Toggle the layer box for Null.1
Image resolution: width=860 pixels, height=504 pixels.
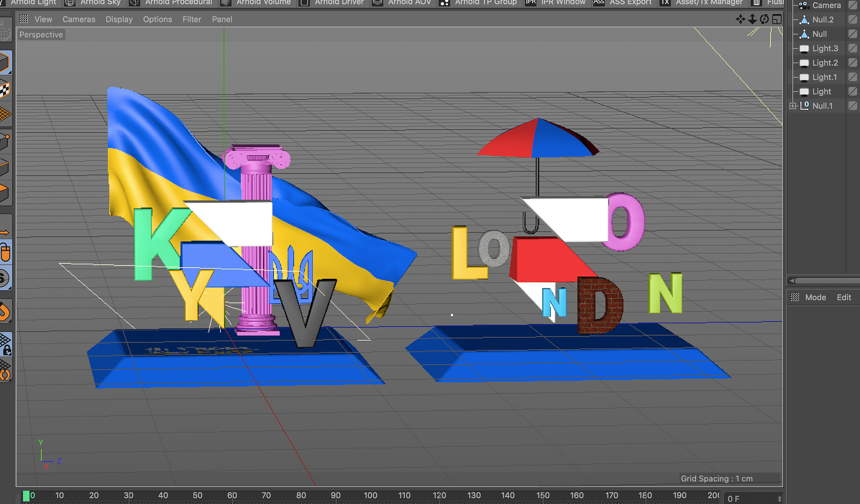(853, 106)
